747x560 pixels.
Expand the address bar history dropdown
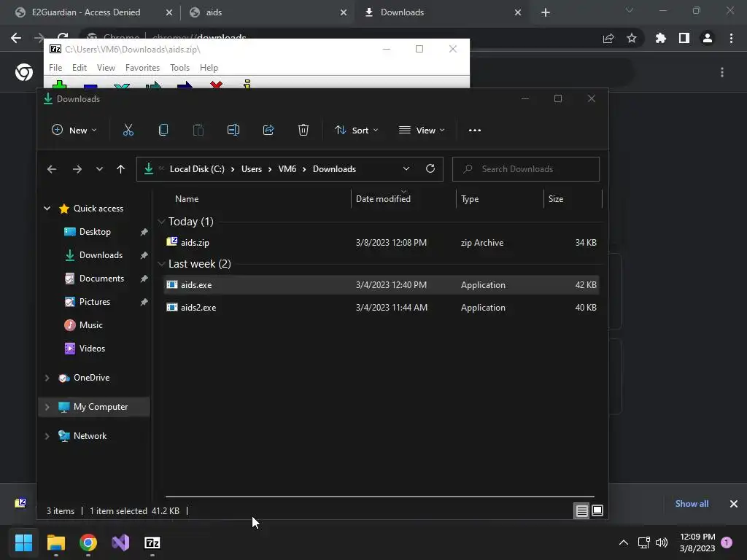tap(406, 168)
